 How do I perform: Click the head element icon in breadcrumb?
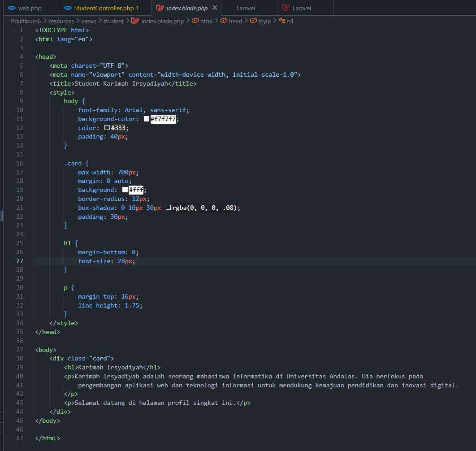point(224,21)
